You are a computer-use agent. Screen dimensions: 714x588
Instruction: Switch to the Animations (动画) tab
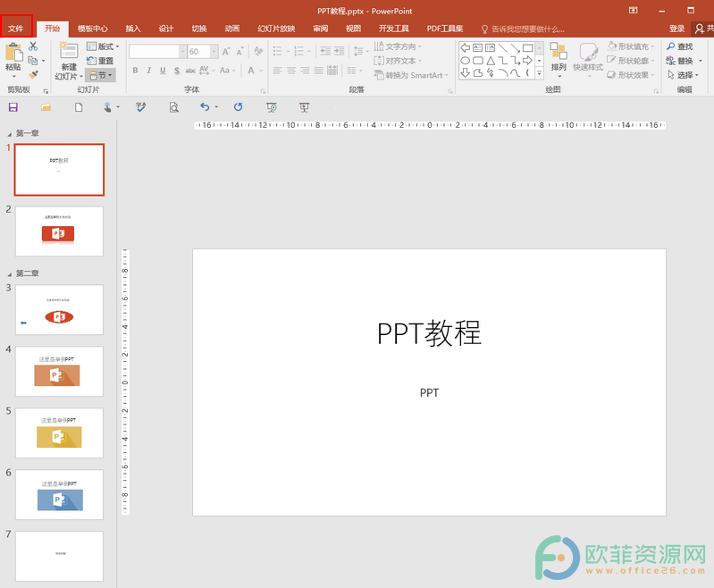point(232,29)
